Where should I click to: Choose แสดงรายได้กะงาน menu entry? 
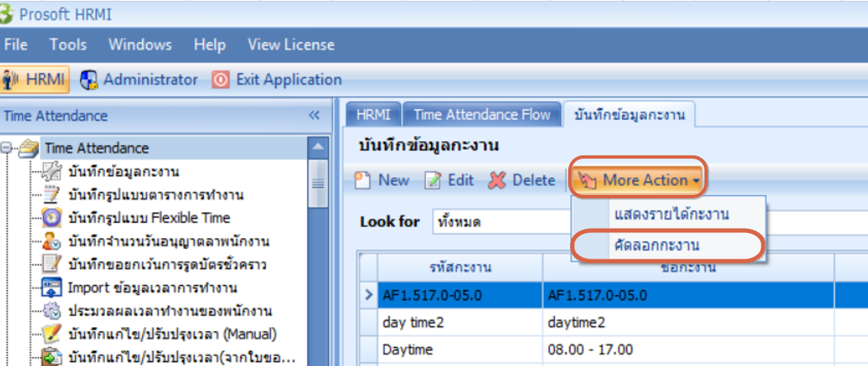(x=668, y=214)
